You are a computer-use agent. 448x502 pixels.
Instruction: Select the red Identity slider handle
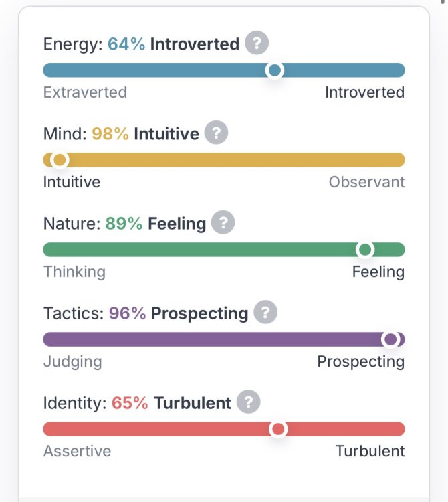pyautogui.click(x=278, y=429)
